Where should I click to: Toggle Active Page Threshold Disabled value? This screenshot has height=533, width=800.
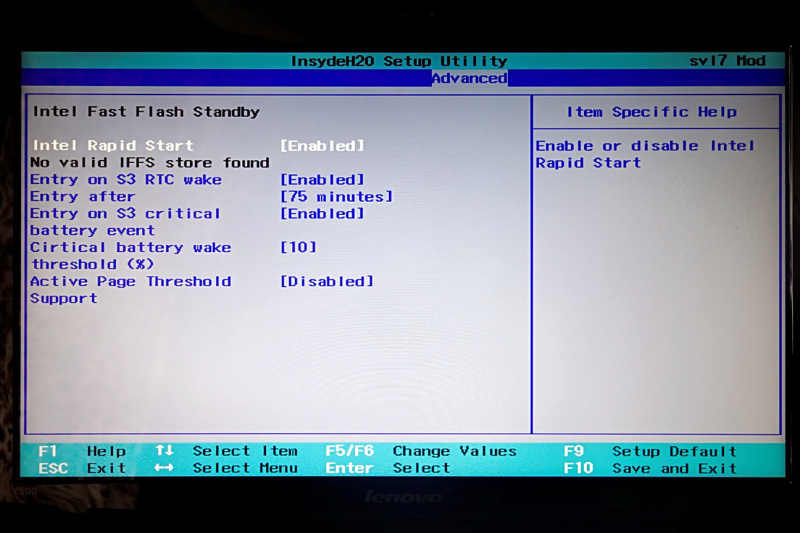pyautogui.click(x=327, y=282)
